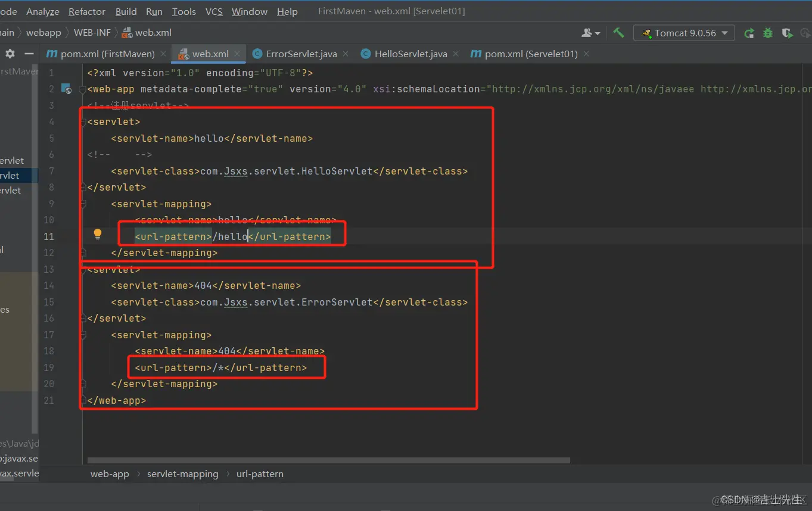This screenshot has width=812, height=511.
Task: Close the web.xml editor tab
Action: [237, 54]
